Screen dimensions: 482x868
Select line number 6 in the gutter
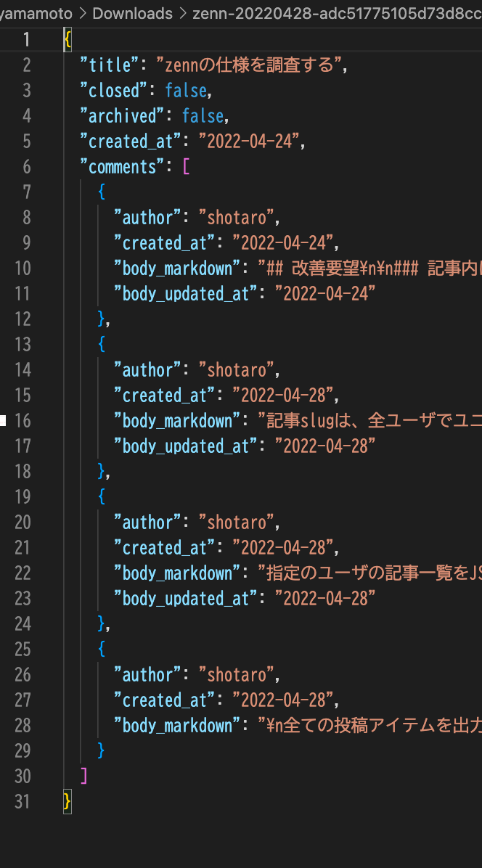pos(27,167)
